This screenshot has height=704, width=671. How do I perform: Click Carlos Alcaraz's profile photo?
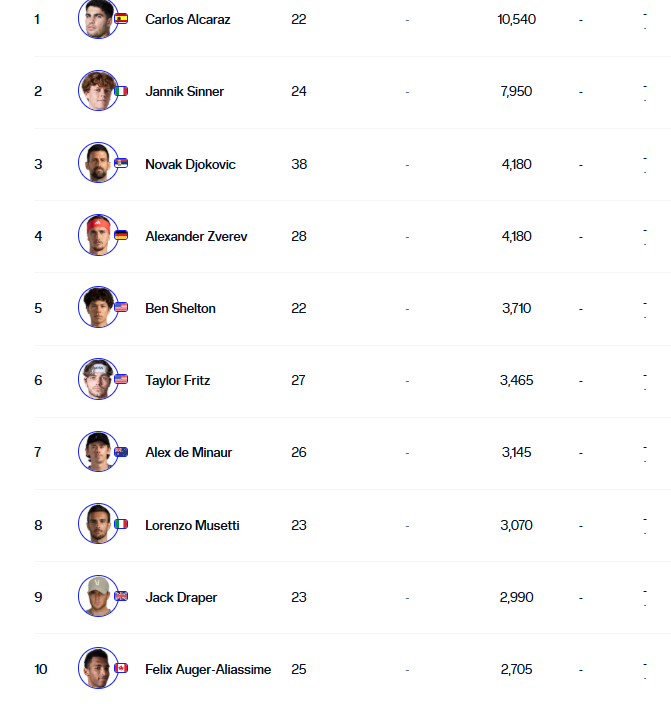click(98, 18)
